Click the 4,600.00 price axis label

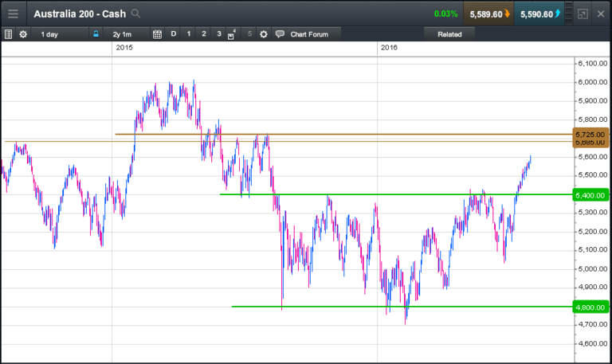tap(593, 343)
